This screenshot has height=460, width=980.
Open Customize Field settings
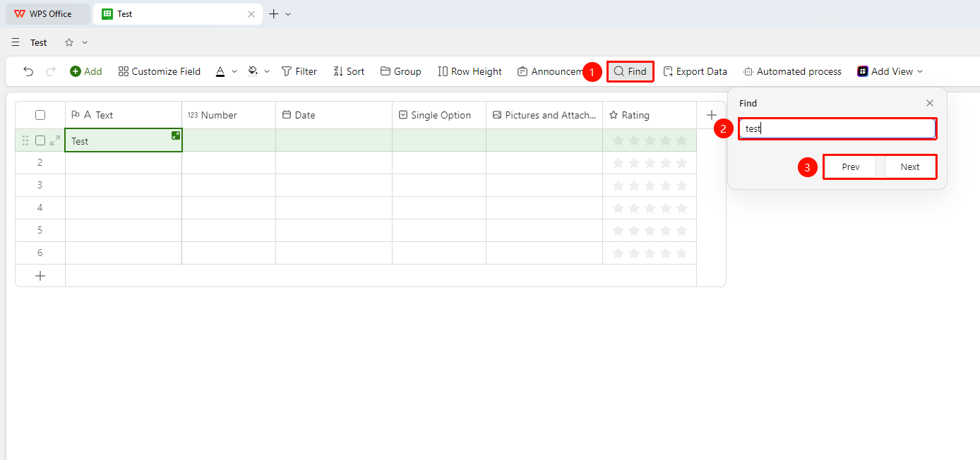click(160, 71)
